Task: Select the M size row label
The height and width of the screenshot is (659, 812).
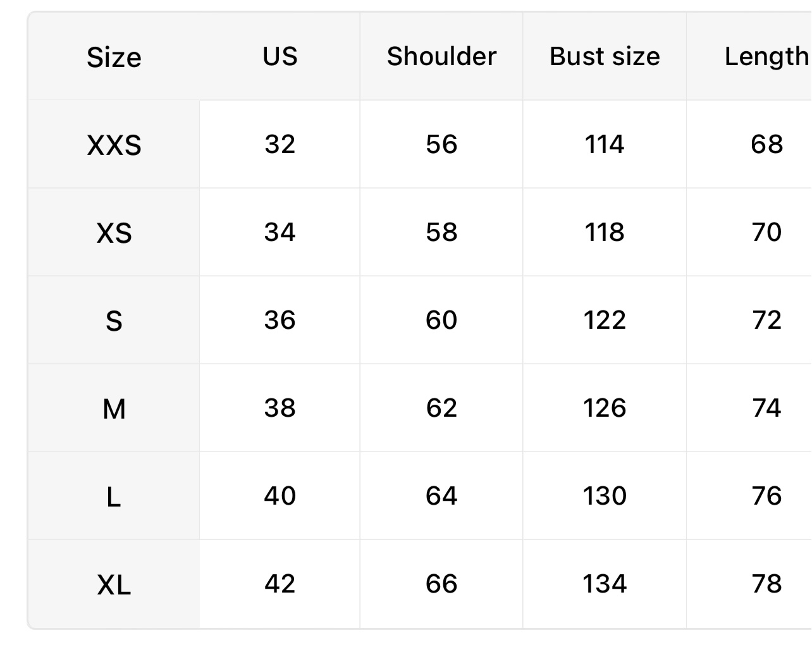Action: click(114, 409)
